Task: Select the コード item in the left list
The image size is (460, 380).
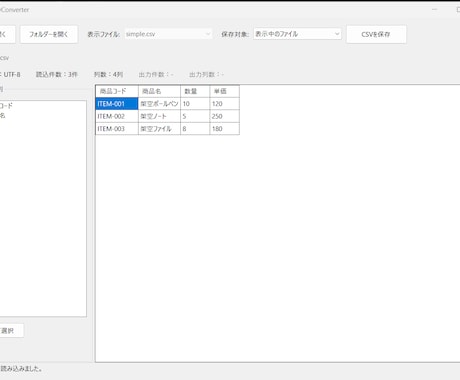Action: (x=6, y=106)
